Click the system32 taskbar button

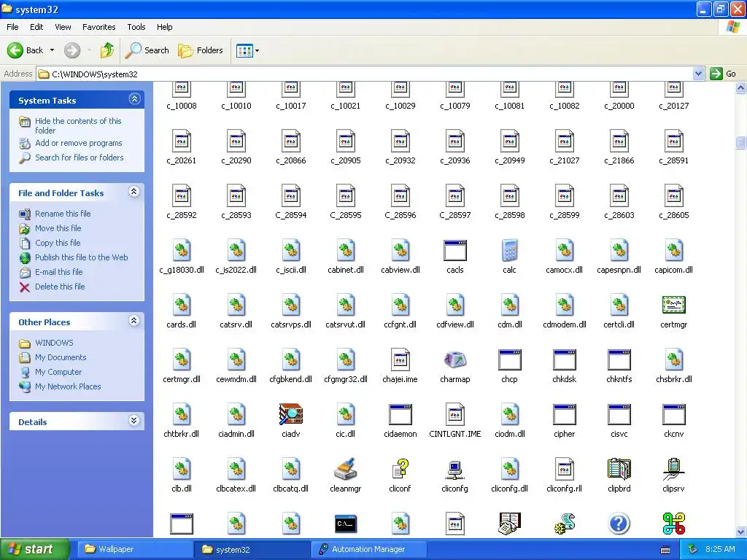click(x=252, y=550)
